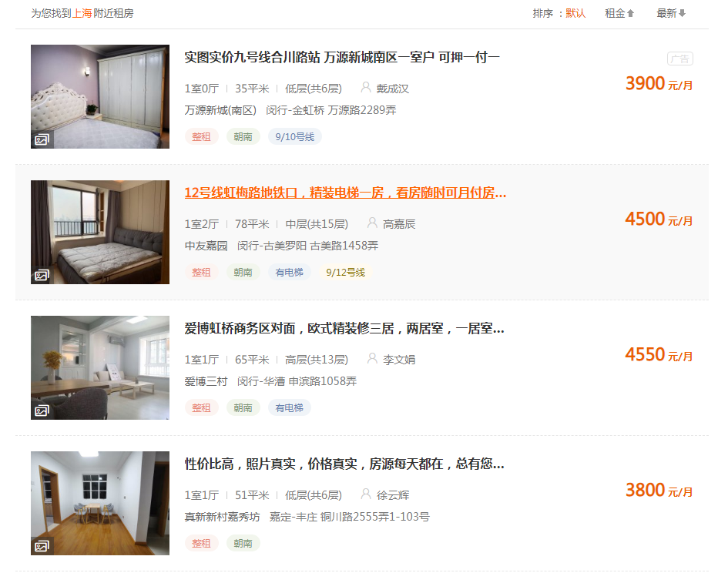Sort listings by 最新 newest
The width and height of the screenshot is (728, 573).
pos(671,13)
